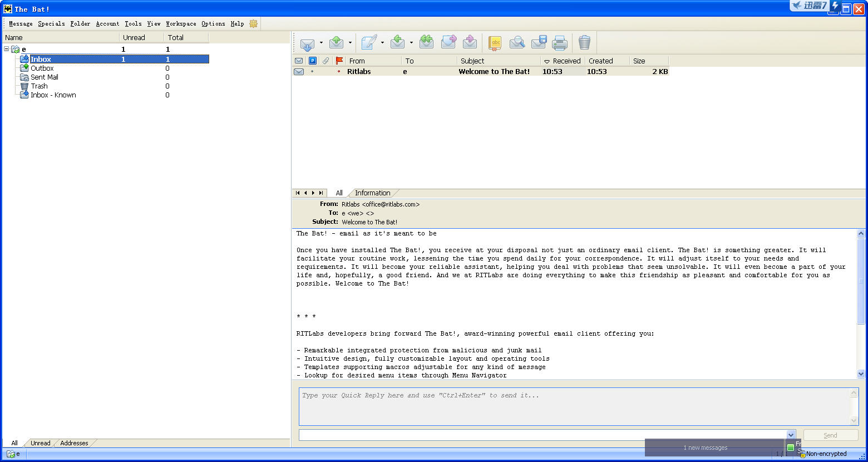Image resolution: width=868 pixels, height=462 pixels.
Task: Sort by envelope status column icon
Action: click(299, 61)
